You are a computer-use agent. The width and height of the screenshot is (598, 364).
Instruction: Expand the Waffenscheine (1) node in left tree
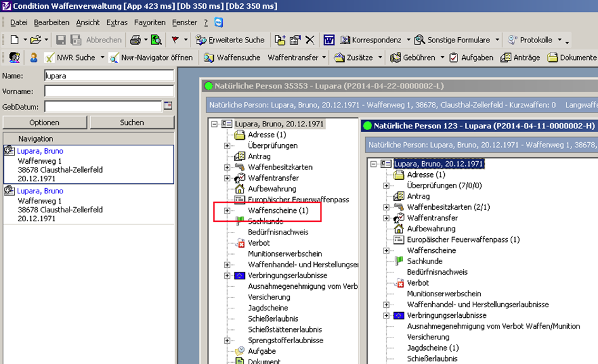tap(227, 210)
